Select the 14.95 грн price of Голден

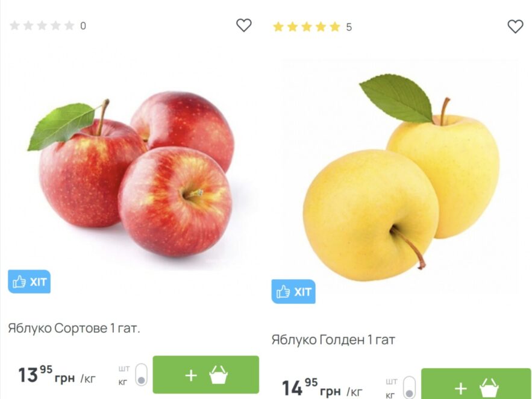tap(322, 388)
